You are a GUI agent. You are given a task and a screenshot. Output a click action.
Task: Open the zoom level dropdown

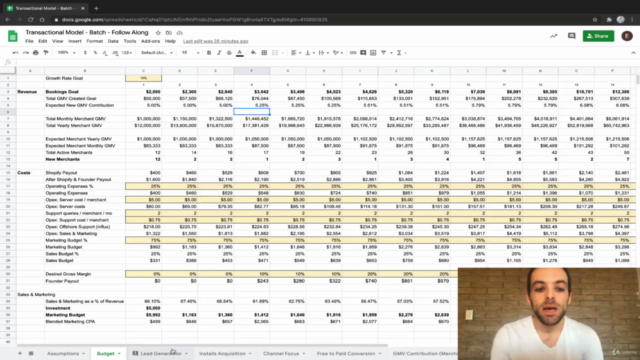[66, 53]
